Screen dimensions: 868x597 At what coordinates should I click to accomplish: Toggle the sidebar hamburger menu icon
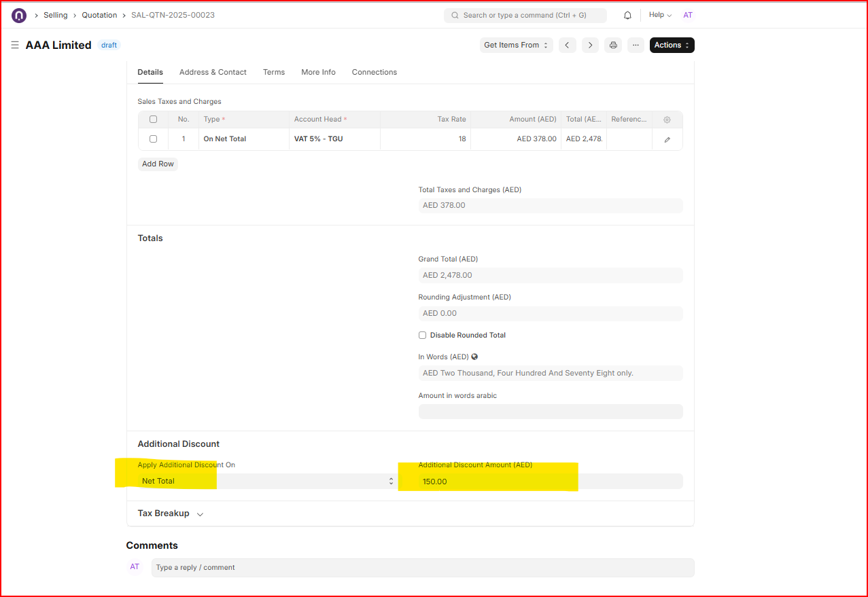coord(15,45)
